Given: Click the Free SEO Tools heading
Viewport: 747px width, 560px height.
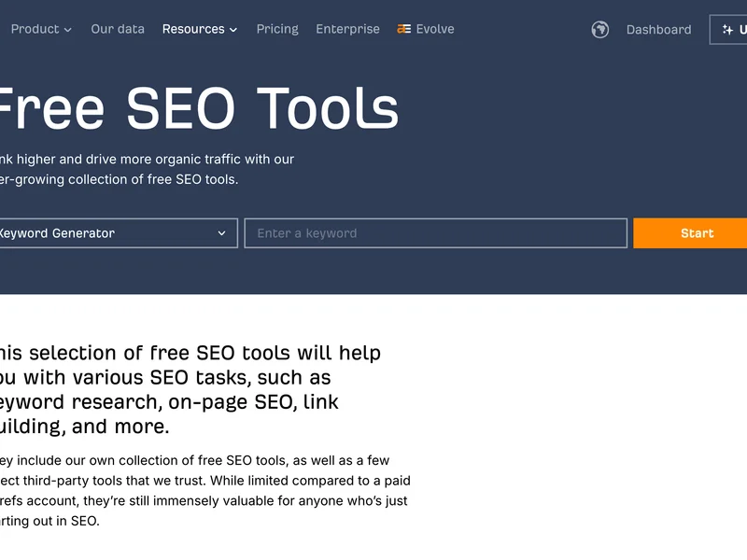Looking at the screenshot, I should [197, 108].
